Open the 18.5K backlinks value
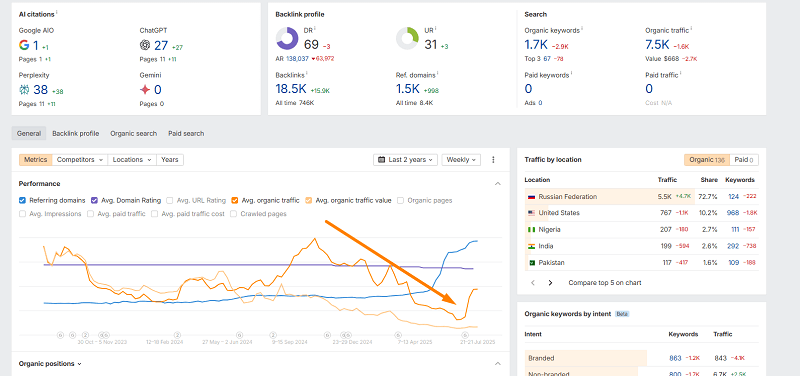The height and width of the screenshot is (376, 800). 291,89
